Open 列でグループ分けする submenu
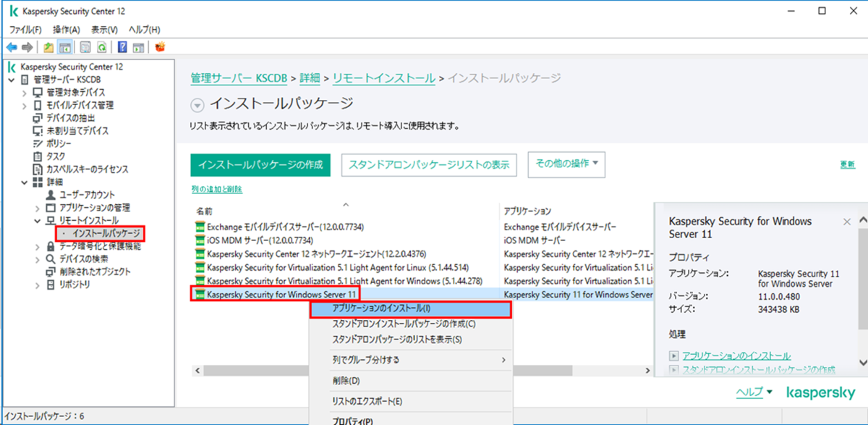The height and width of the screenshot is (425, 868). click(x=411, y=360)
